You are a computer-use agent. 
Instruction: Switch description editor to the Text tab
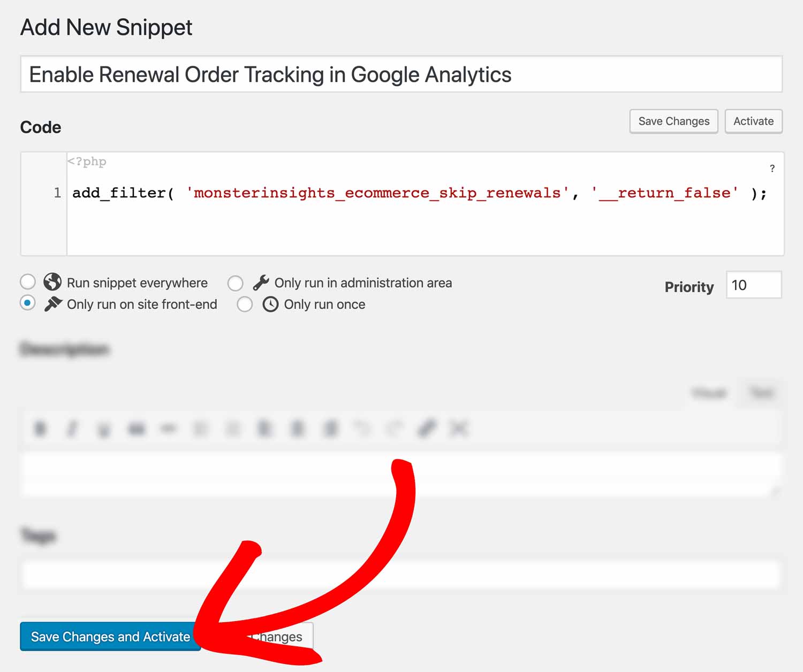[x=761, y=393]
